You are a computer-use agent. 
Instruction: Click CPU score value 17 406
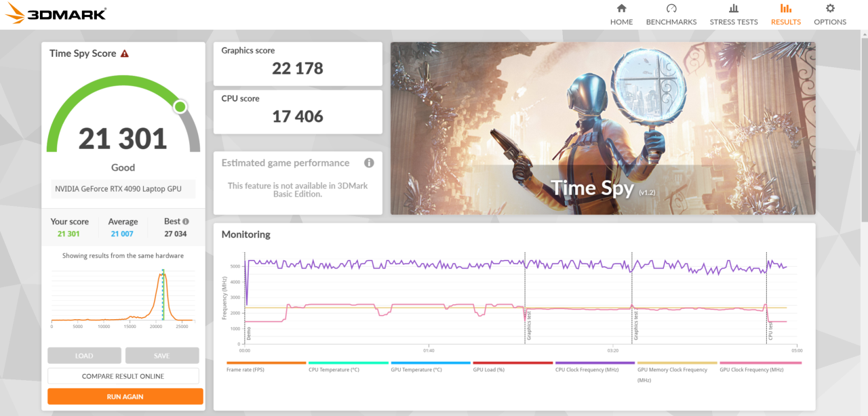[298, 117]
